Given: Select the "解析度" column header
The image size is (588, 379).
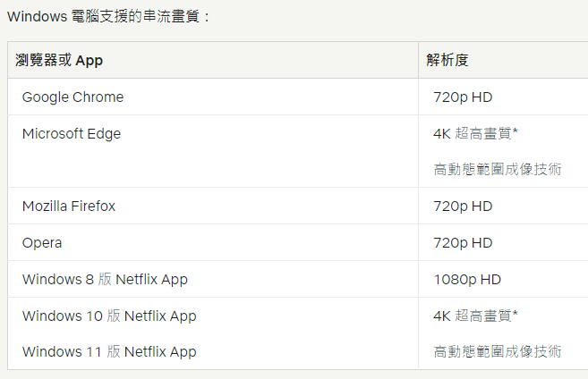Looking at the screenshot, I should (x=503, y=60).
